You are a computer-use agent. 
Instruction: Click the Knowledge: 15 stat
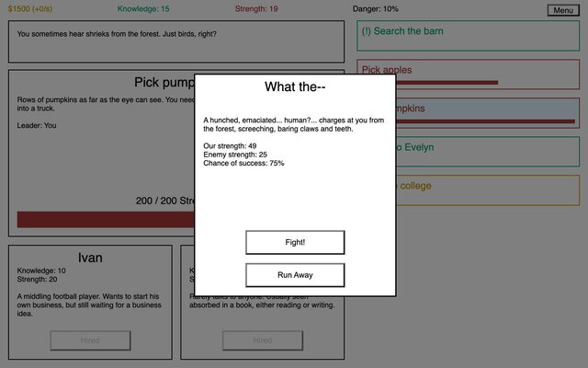coord(143,9)
